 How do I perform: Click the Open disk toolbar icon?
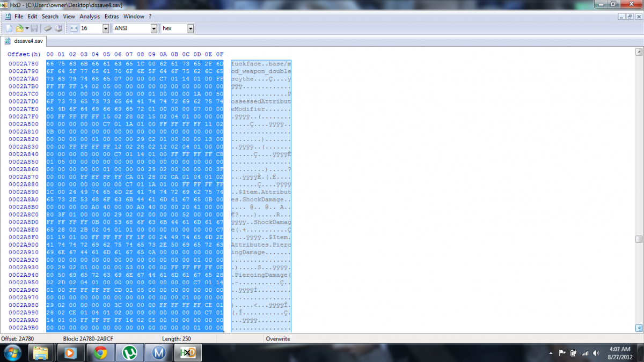pyautogui.click(x=58, y=28)
